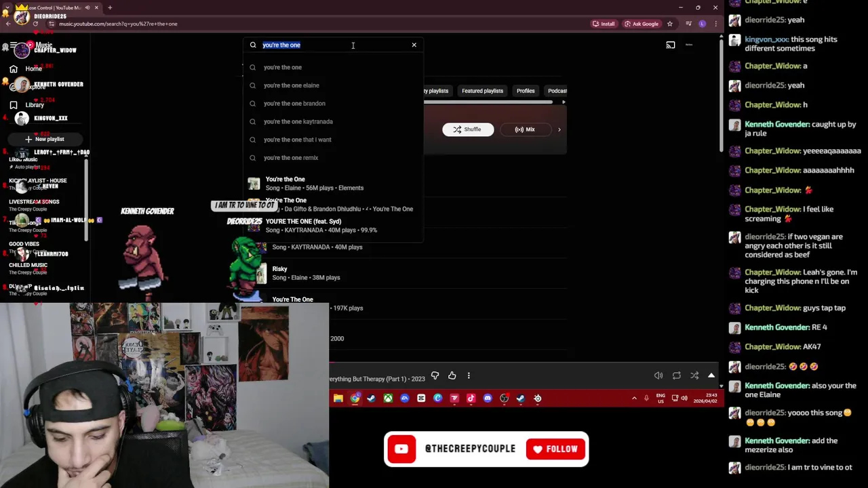This screenshot has height=488, width=868.
Task: Mute the tab using its speaker icon
Action: point(87,7)
